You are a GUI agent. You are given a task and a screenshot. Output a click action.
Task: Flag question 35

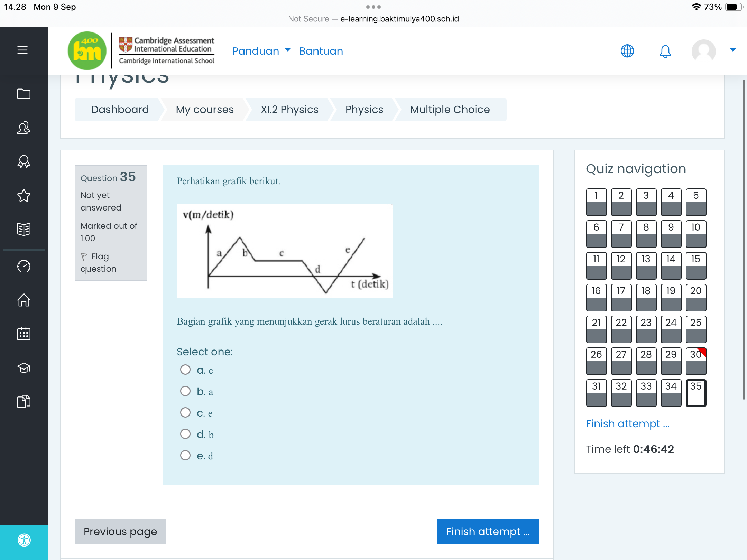tap(99, 262)
